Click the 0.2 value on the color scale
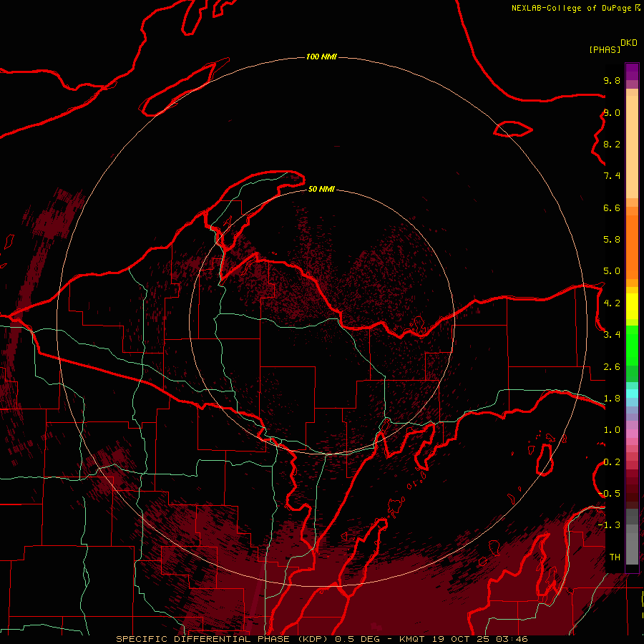644x644 pixels. pyautogui.click(x=612, y=462)
